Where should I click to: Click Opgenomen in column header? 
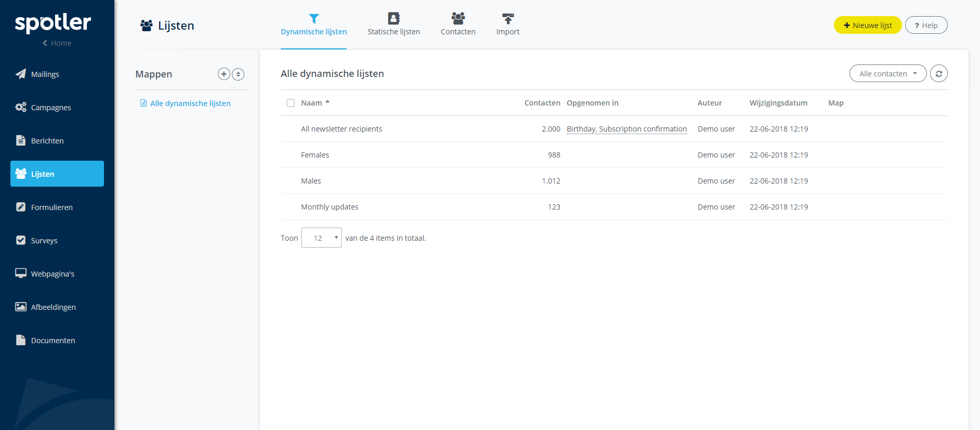593,103
